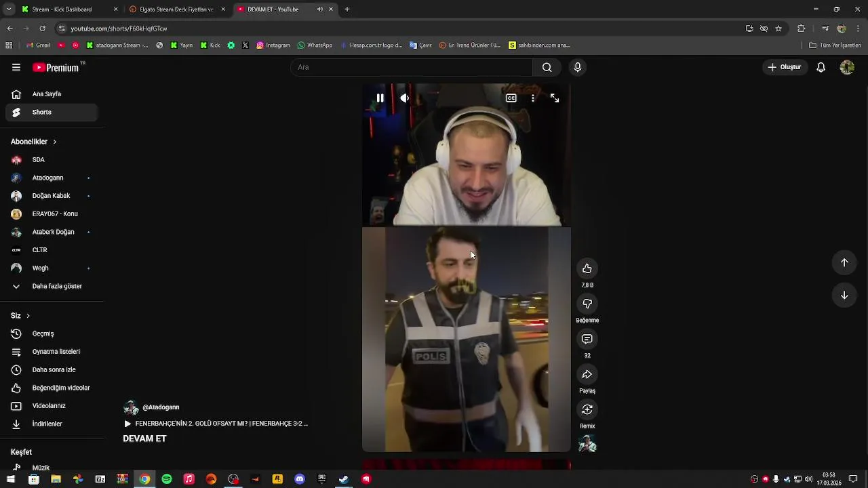Open Instagram bookmark
The image size is (868, 488).
point(273,45)
